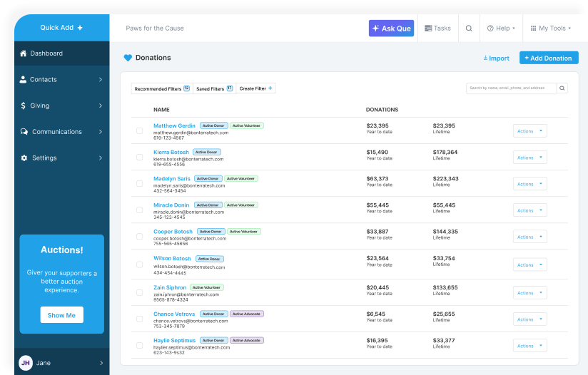The image size is (588, 375).
Task: Click the blue heart Donations icon
Action: click(128, 58)
